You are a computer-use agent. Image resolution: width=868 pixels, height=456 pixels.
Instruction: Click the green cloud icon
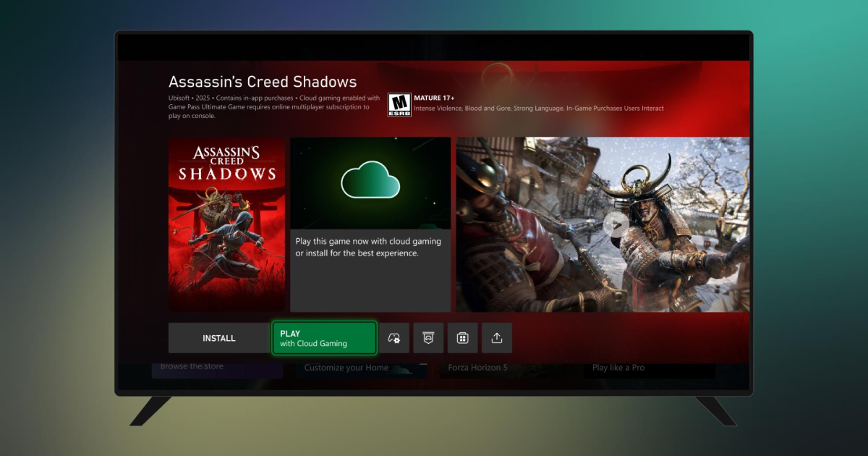coord(370,180)
